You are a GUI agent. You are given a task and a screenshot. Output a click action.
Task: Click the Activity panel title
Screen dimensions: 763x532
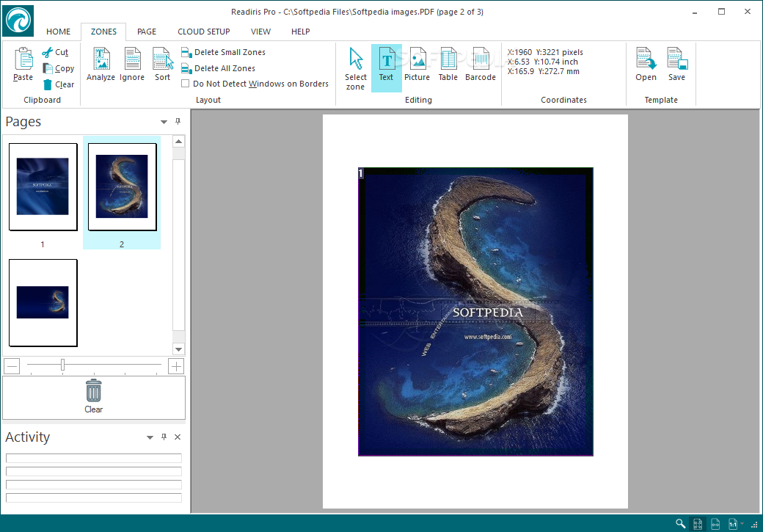[x=28, y=437]
